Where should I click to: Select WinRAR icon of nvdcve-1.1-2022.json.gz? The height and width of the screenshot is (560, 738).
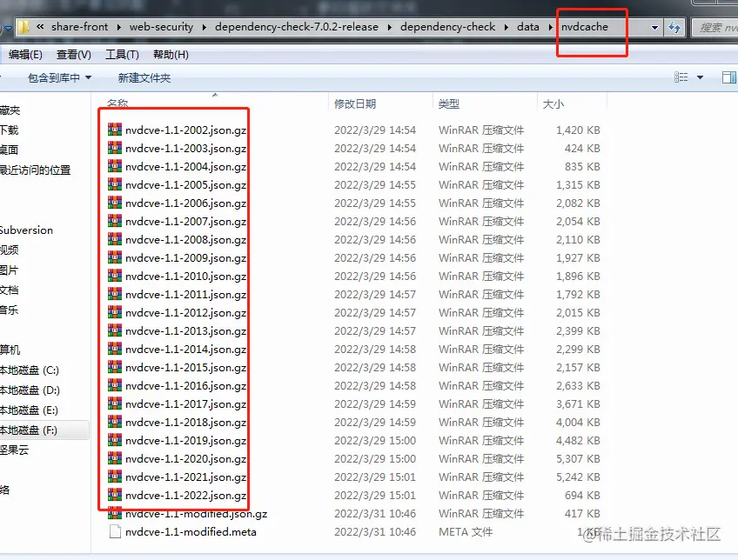(x=115, y=495)
